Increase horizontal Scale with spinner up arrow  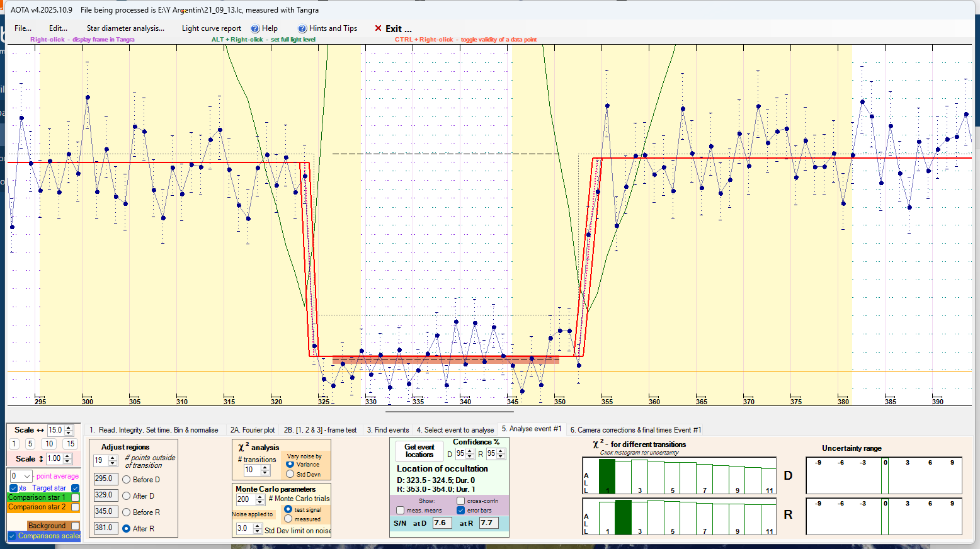(x=69, y=427)
